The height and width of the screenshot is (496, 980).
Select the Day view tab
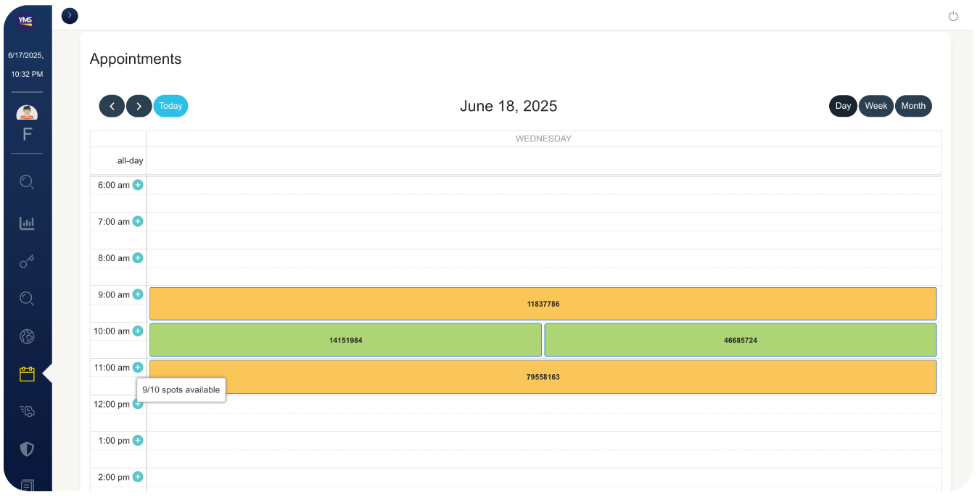843,106
